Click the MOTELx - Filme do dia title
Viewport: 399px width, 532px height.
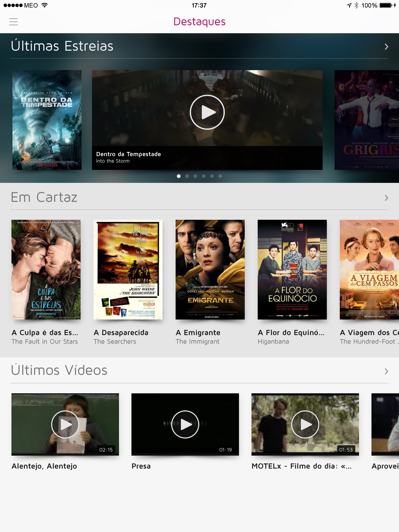(x=302, y=466)
